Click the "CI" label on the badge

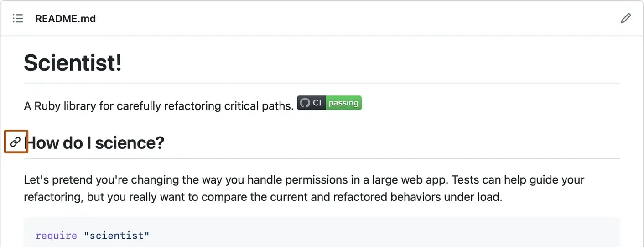(317, 103)
